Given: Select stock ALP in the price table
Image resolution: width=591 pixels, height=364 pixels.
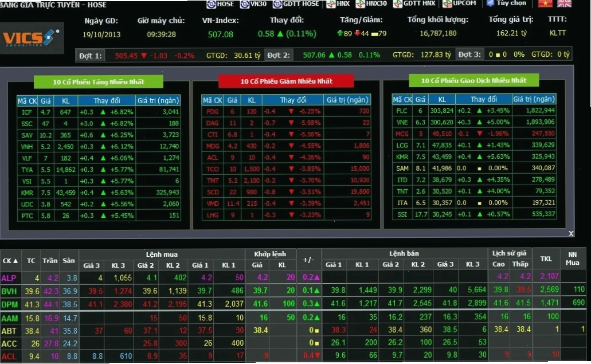Looking at the screenshot, I should pos(9,278).
